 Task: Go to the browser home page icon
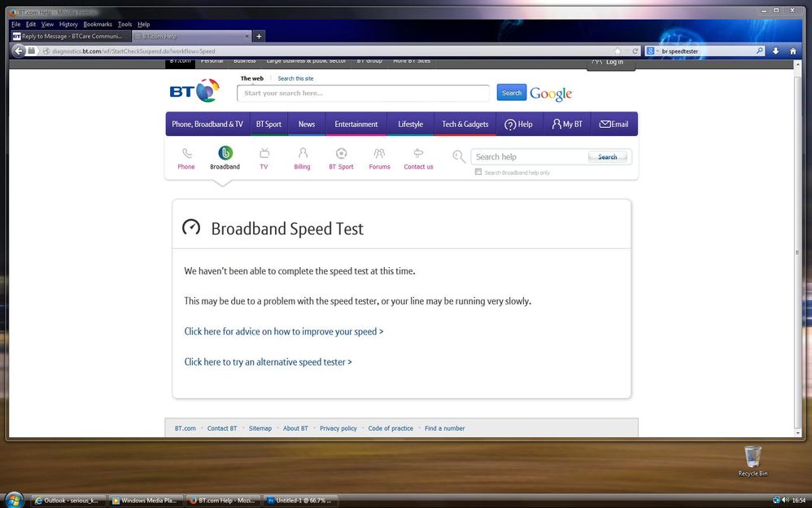(792, 50)
